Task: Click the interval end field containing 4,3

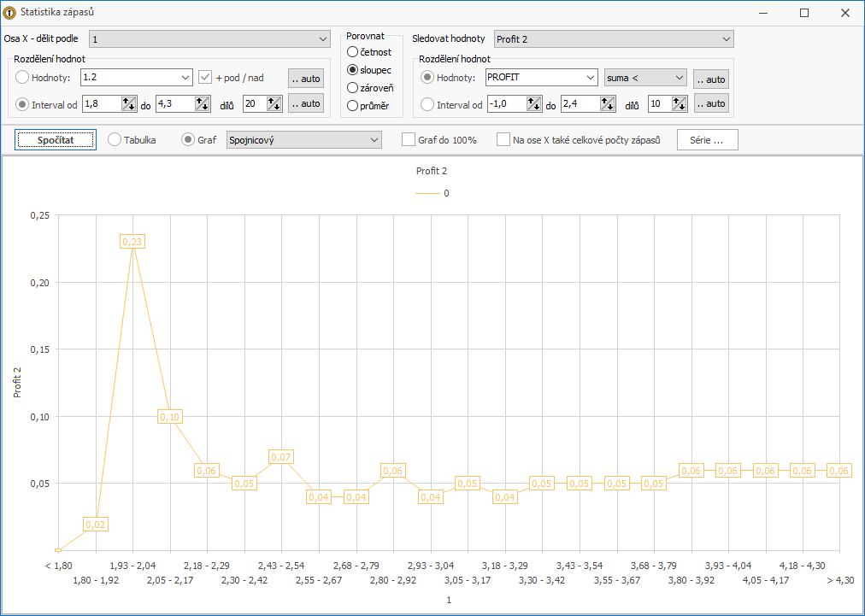Action: (176, 103)
